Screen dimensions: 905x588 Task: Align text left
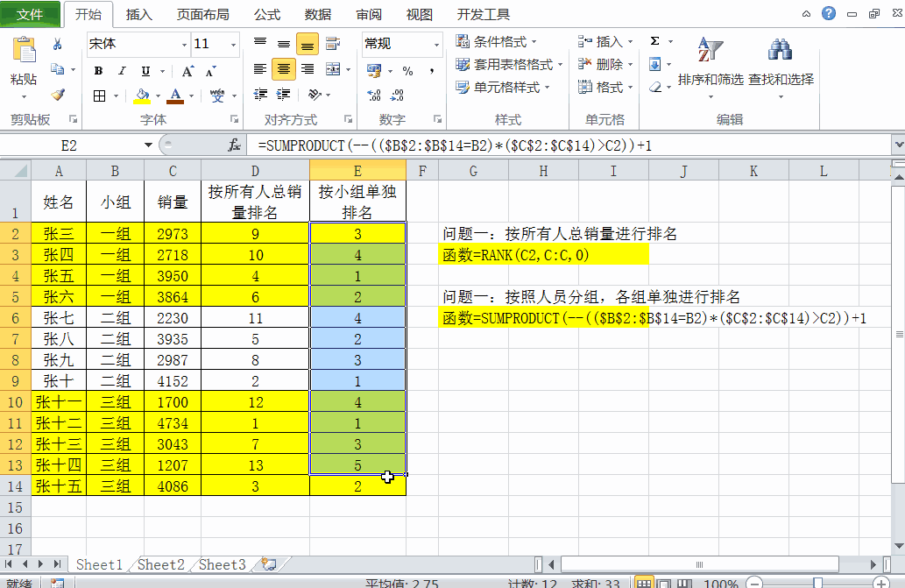tap(260, 69)
